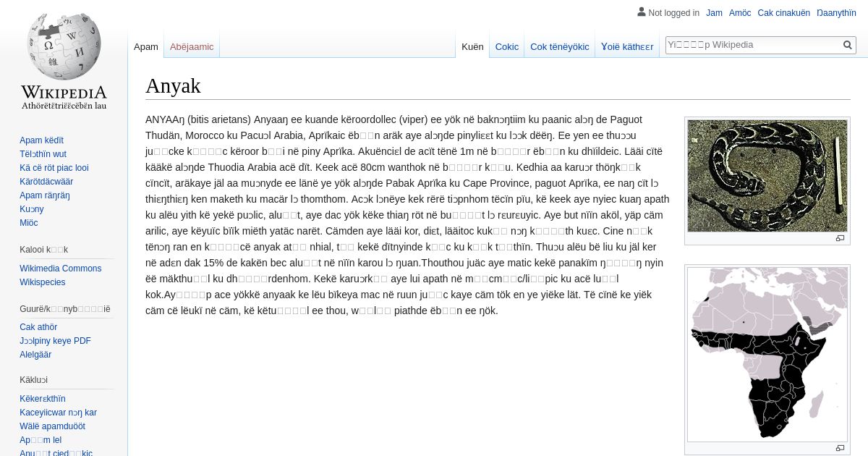Open Wikimedia Commons link
Image resolution: width=868 pixels, height=456 pixels.
coord(61,269)
